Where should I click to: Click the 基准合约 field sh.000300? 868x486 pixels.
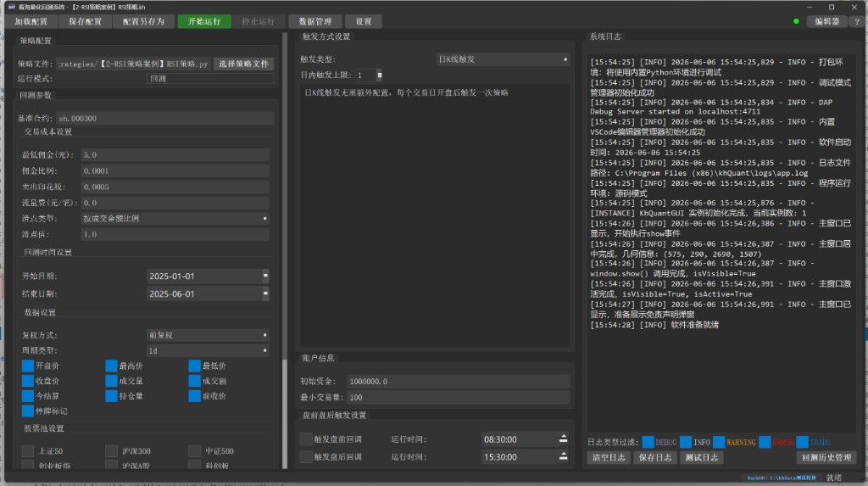click(165, 118)
